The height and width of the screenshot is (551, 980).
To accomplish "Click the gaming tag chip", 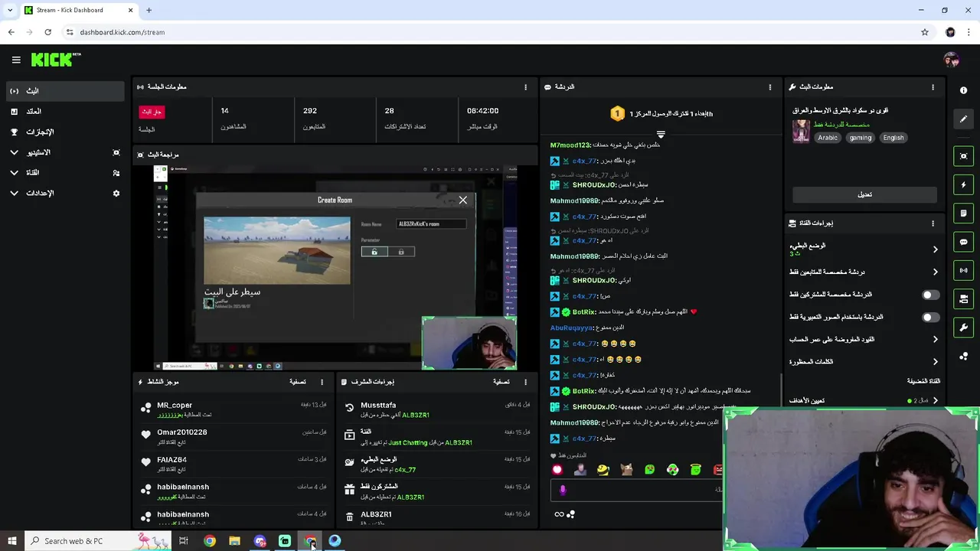I will click(x=860, y=138).
